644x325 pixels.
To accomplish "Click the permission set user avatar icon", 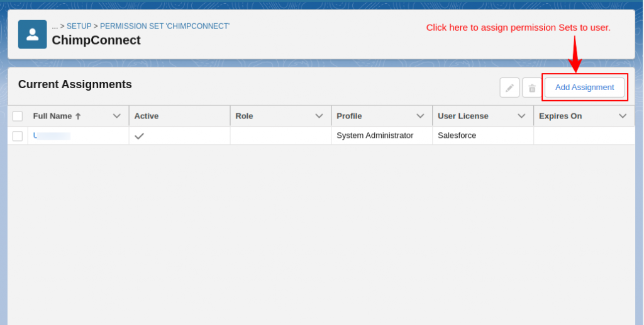I will [32, 34].
